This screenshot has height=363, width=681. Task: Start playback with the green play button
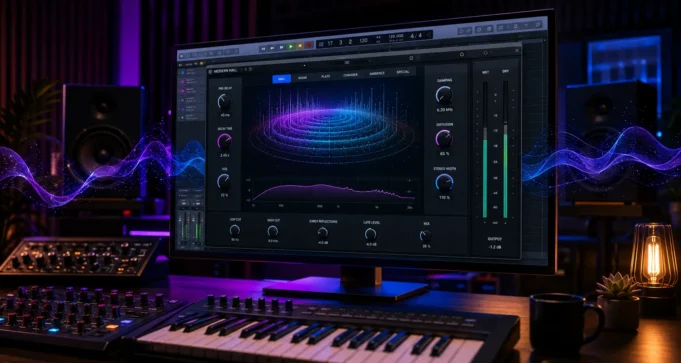click(291, 46)
